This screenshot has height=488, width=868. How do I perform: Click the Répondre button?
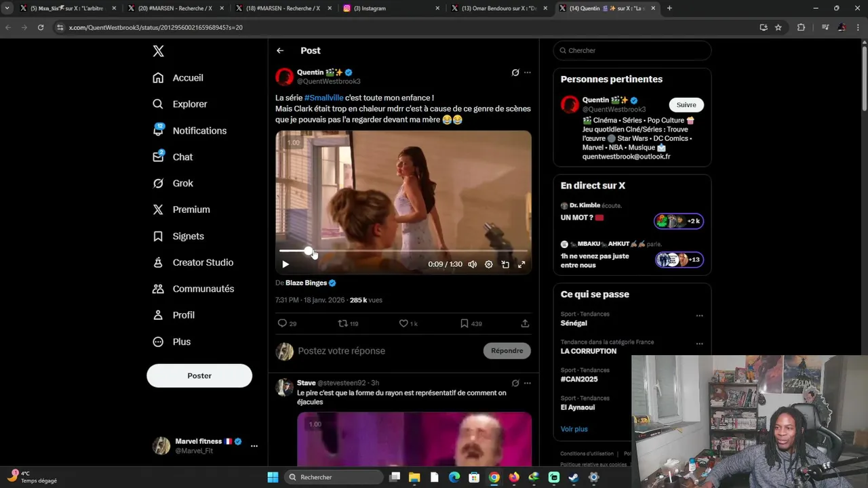click(x=507, y=350)
